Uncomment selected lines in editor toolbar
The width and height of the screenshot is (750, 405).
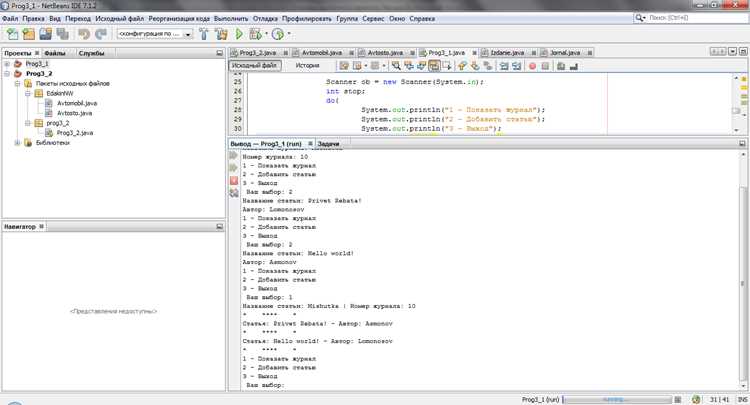click(574, 66)
